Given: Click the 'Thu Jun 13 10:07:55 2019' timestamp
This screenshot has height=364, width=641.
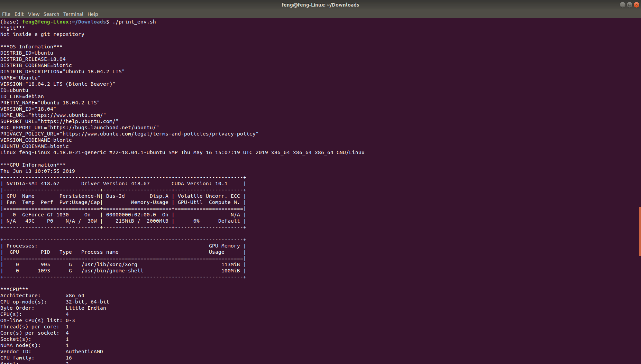Looking at the screenshot, I should point(37,171).
